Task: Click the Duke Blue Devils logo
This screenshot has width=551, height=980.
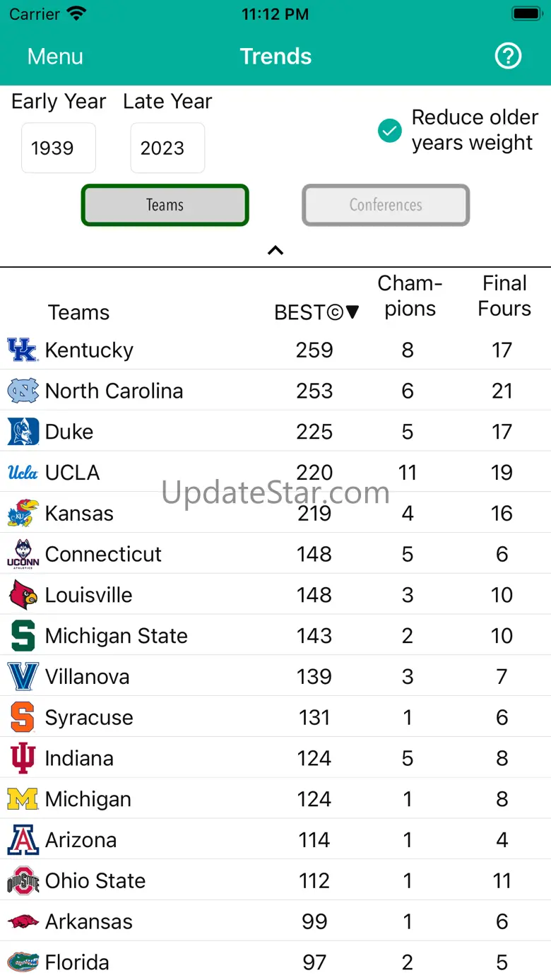Action: coord(23,432)
